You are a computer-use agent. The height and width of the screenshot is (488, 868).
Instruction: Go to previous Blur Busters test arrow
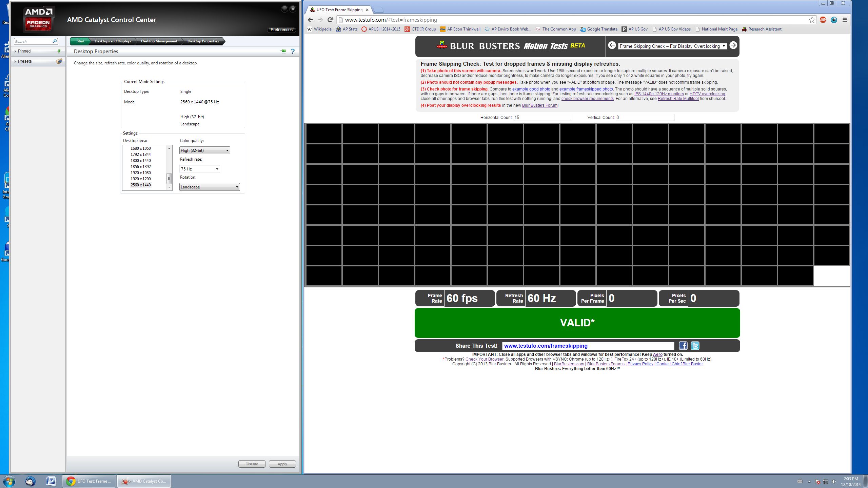pos(612,45)
